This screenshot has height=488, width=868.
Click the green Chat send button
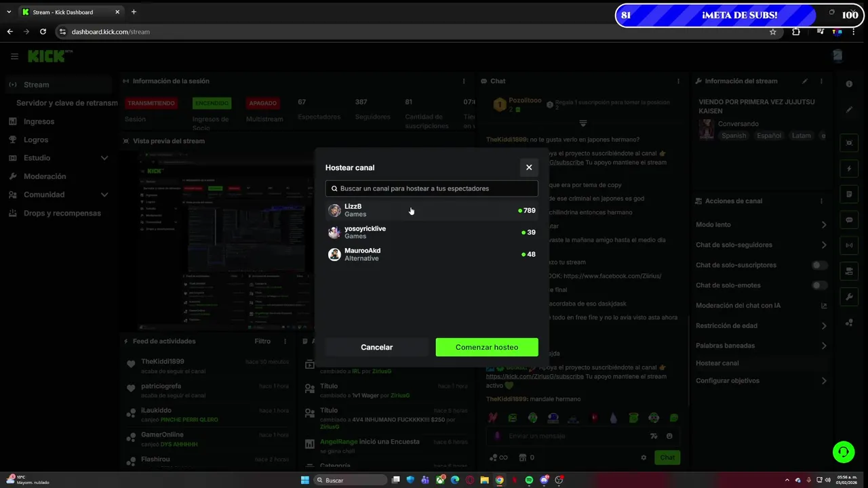(667, 457)
